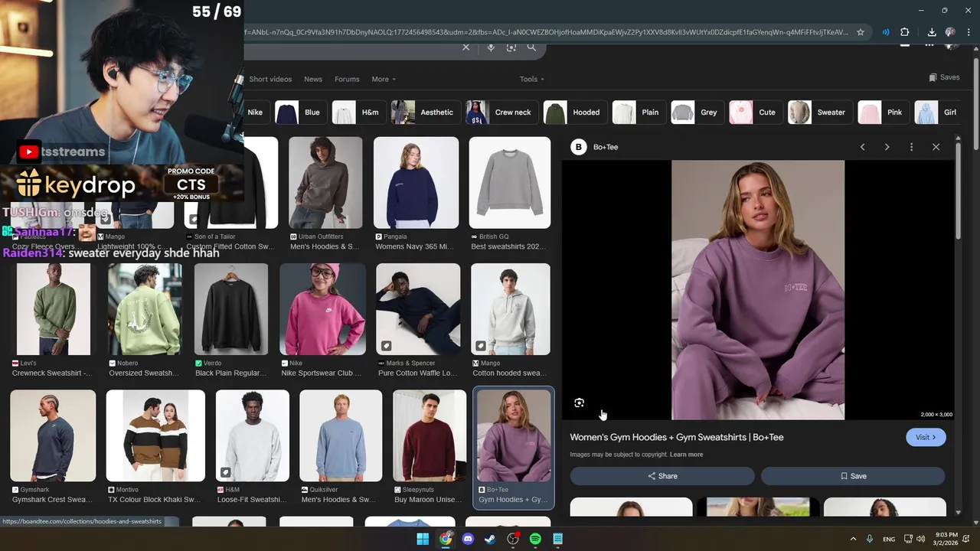The width and height of the screenshot is (980, 551).
Task: Open Notepad from the taskbar
Action: [558, 539]
